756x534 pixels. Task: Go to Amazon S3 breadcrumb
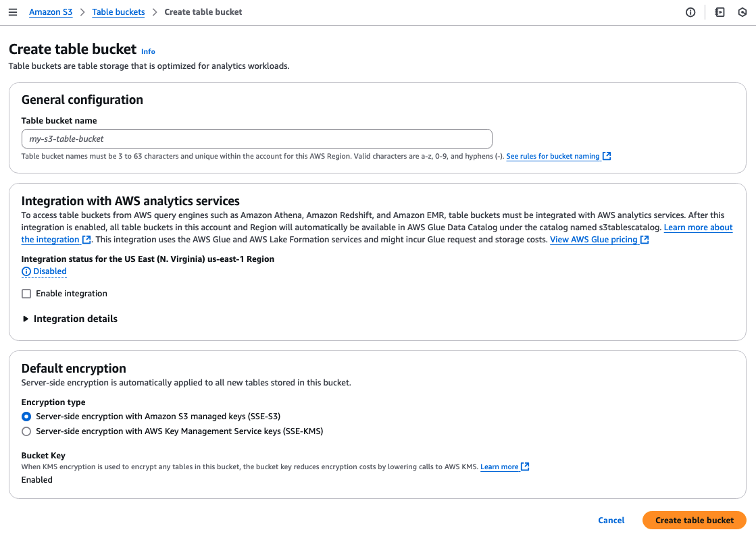51,12
